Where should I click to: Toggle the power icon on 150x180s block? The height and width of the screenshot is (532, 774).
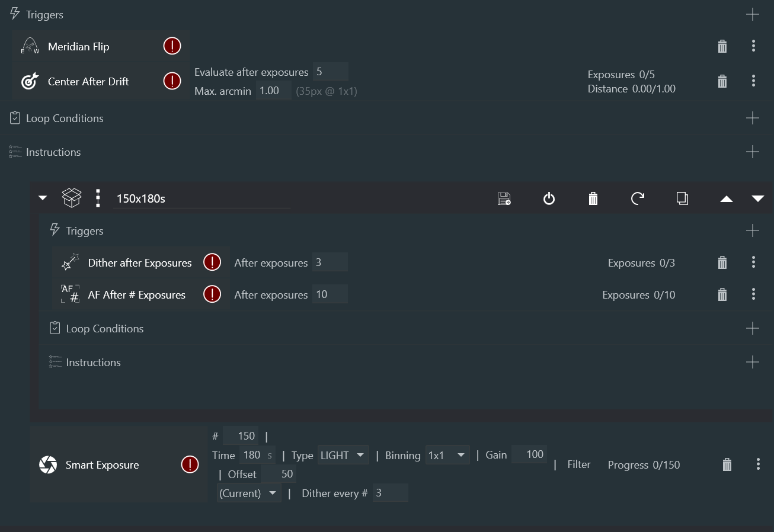point(549,198)
